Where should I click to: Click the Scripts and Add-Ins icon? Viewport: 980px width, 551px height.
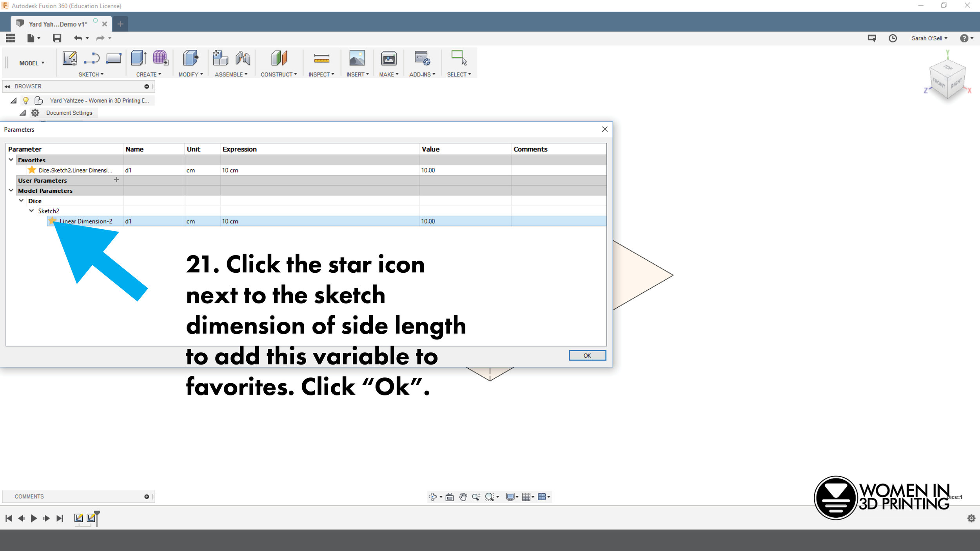coord(422,58)
